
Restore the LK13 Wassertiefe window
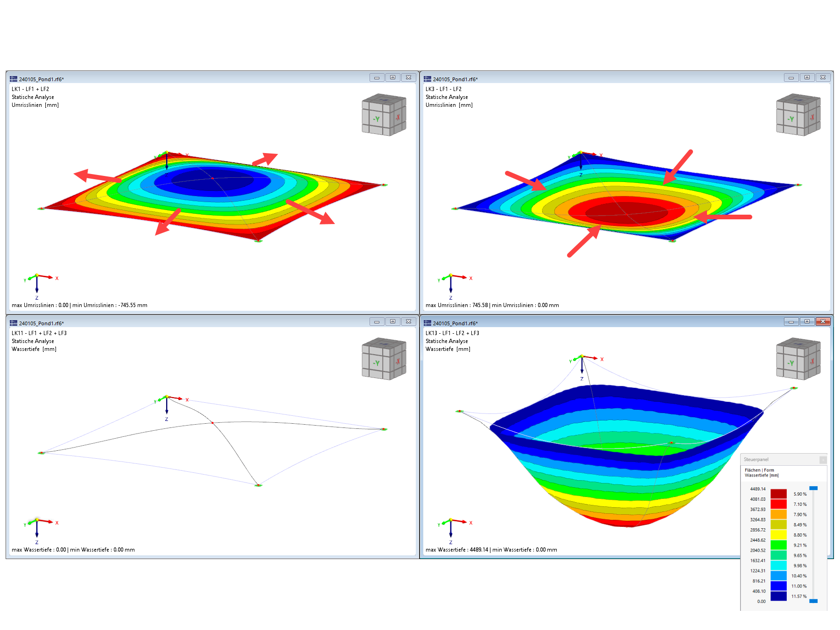807,322
